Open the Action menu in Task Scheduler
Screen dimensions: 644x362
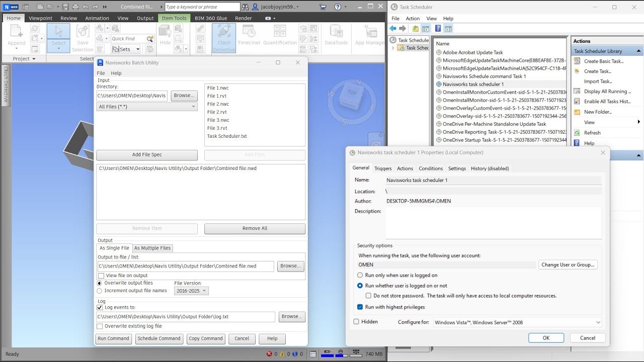(x=413, y=19)
